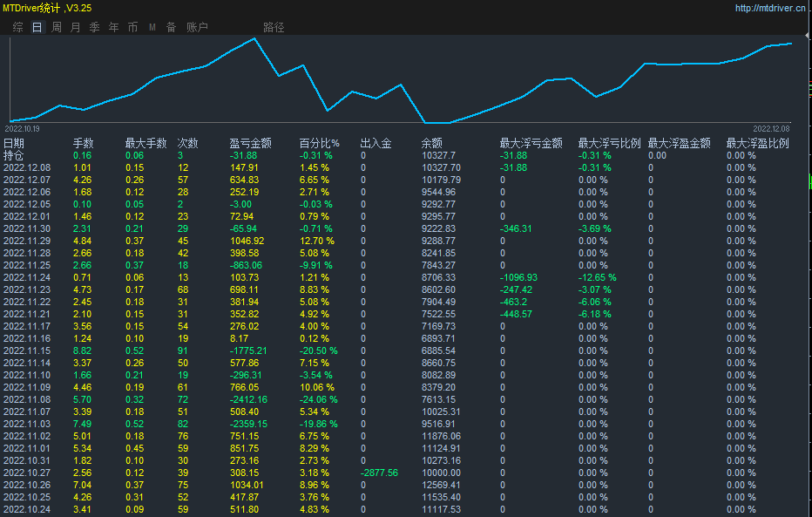Click the -24.06 % percentage cell

(319, 399)
